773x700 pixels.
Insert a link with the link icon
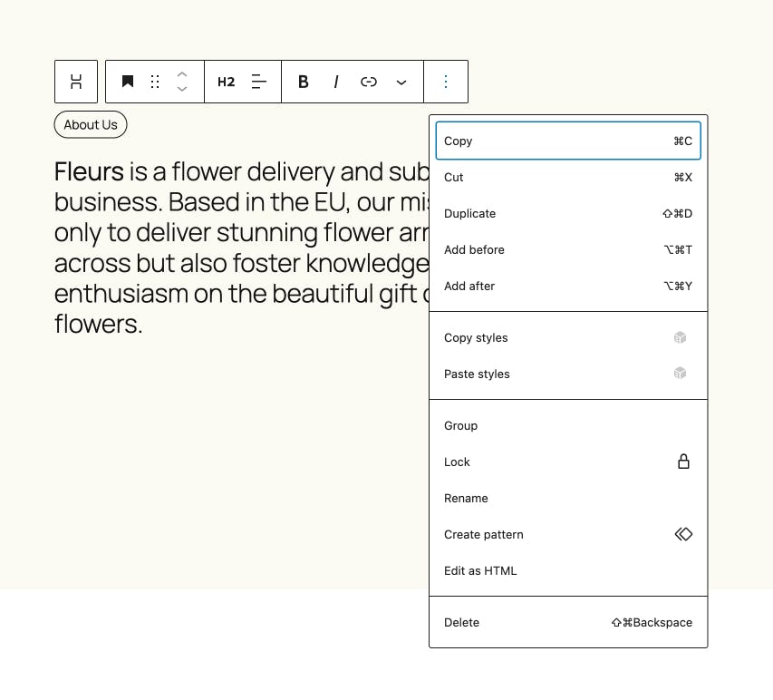click(x=369, y=82)
